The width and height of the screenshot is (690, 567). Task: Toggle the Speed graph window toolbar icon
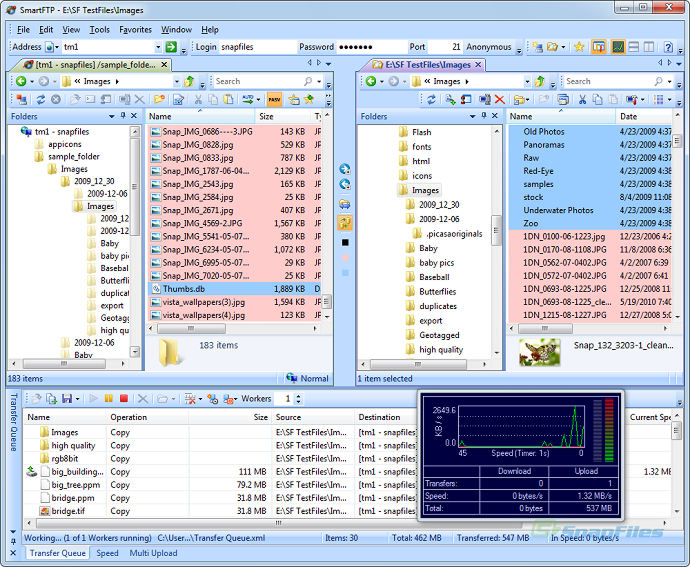point(618,47)
